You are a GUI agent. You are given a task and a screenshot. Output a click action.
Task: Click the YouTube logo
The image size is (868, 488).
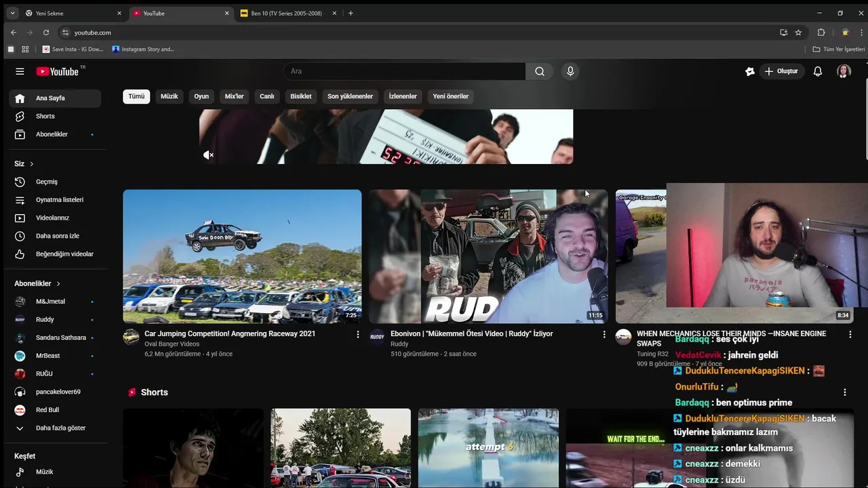[x=58, y=71]
